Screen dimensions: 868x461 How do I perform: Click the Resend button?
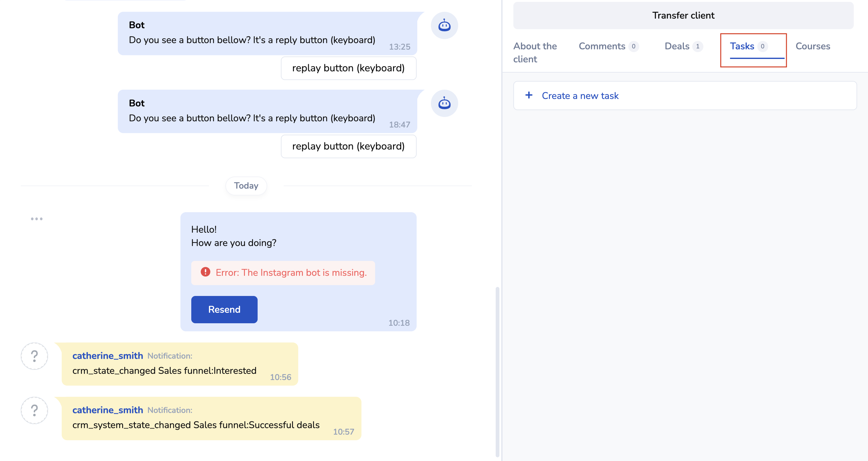[x=224, y=309]
